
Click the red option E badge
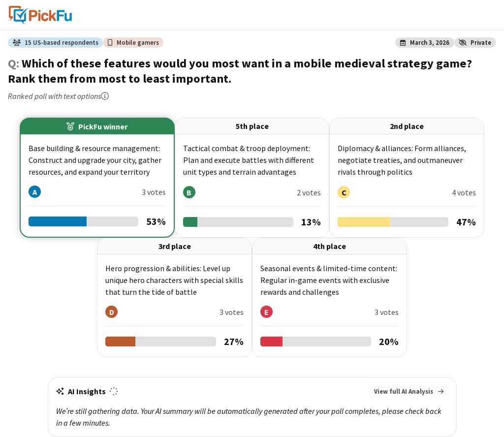(266, 312)
